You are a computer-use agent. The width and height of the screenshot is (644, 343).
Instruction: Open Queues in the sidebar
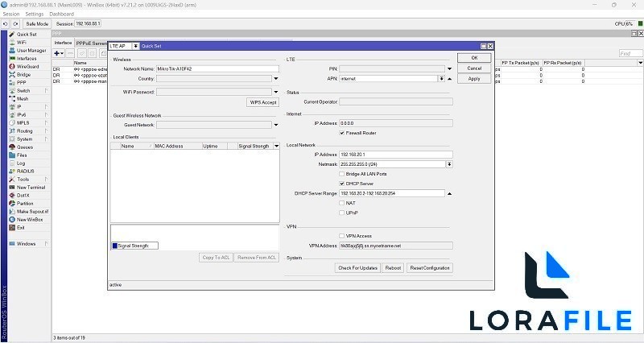pyautogui.click(x=25, y=147)
